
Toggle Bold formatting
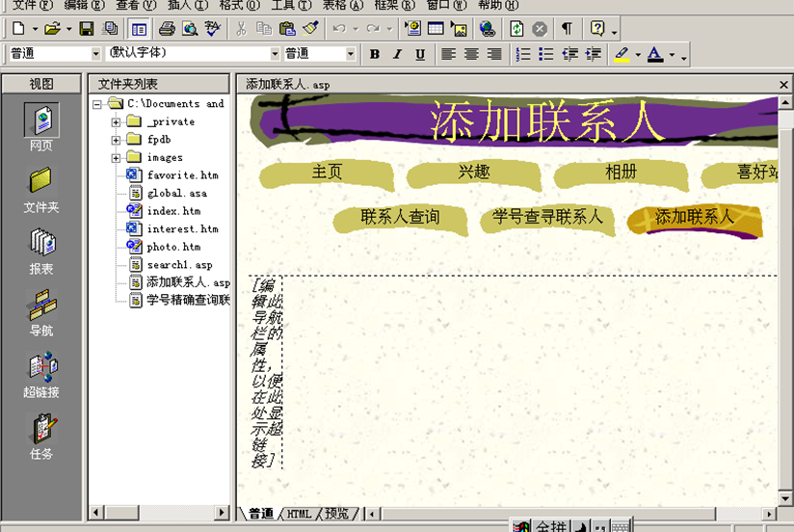coord(375,55)
